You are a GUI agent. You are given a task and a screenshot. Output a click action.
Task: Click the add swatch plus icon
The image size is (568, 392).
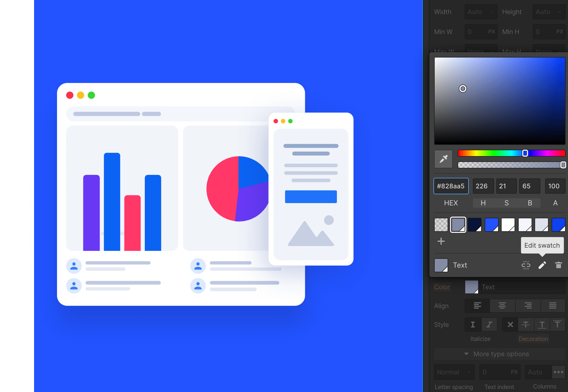441,241
